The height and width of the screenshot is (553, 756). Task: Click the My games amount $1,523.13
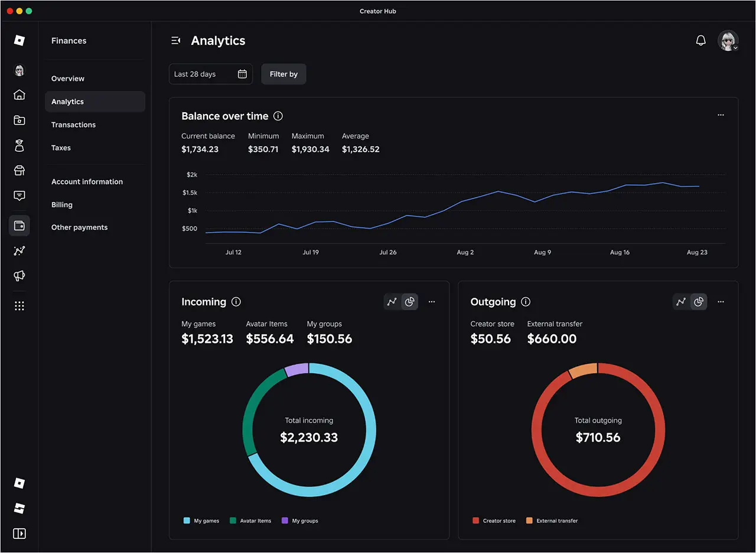click(207, 339)
